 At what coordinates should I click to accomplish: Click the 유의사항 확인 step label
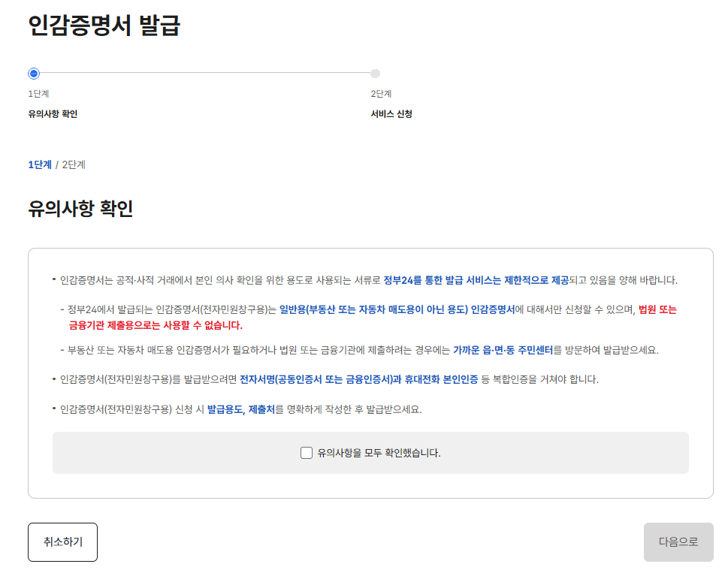pos(53,113)
